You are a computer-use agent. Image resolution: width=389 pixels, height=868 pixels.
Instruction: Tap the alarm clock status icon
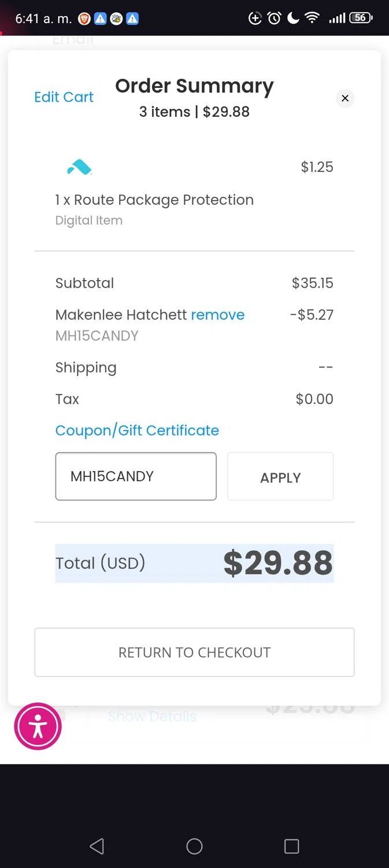tap(274, 19)
